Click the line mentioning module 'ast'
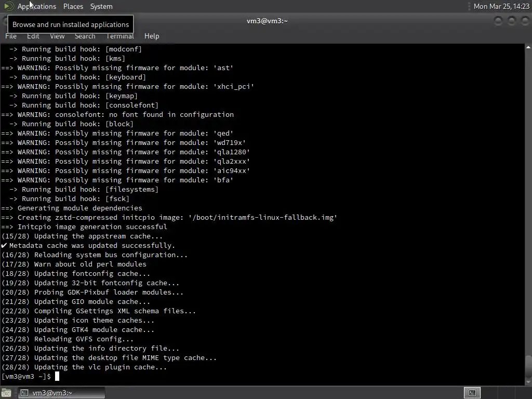Screen dimensions: 532x399 (x=117, y=68)
